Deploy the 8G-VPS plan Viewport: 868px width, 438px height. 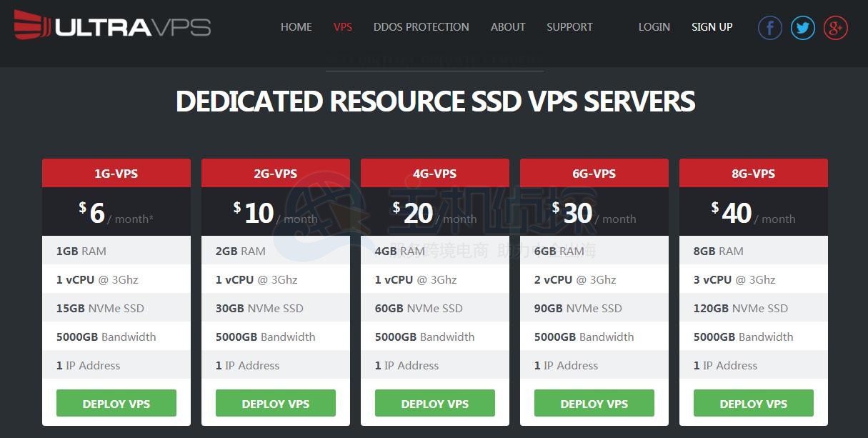(754, 403)
